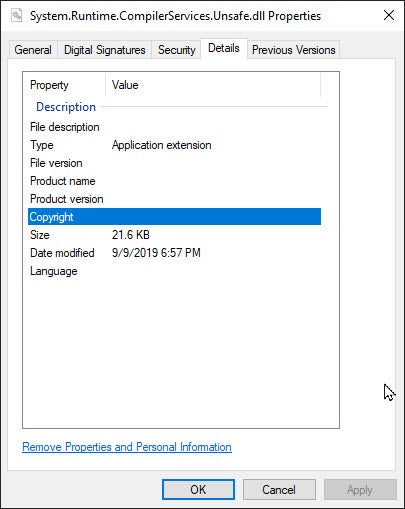Select the Type row showing Application extension

click(174, 145)
